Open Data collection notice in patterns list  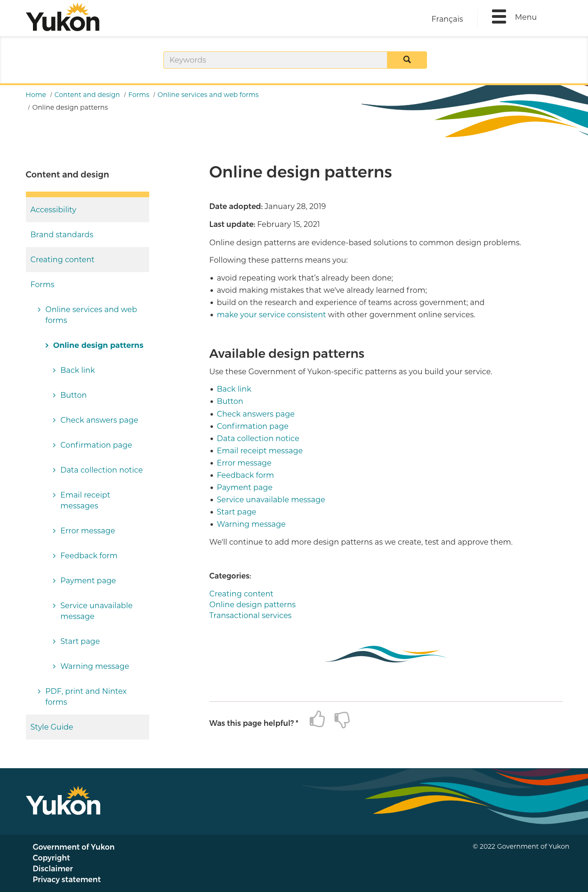click(x=258, y=438)
